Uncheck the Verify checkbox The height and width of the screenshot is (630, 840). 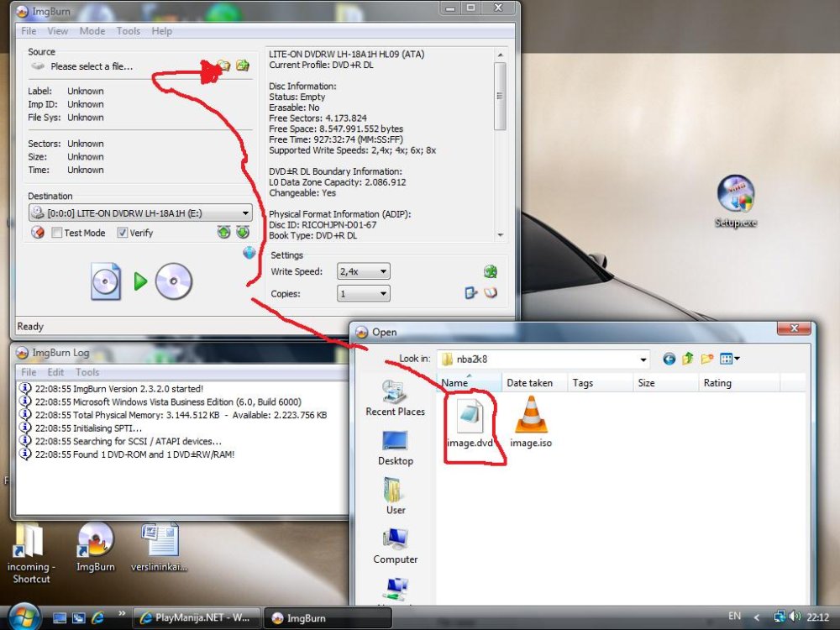tap(122, 233)
